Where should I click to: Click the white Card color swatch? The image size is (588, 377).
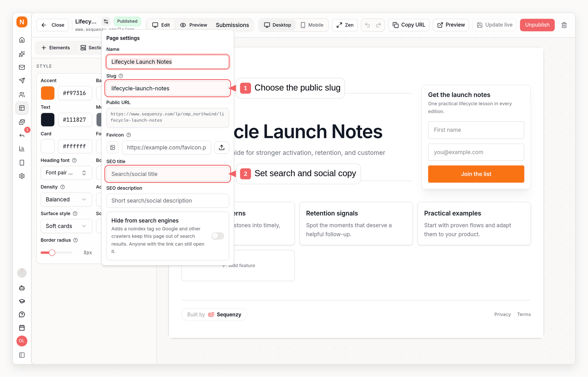48,146
